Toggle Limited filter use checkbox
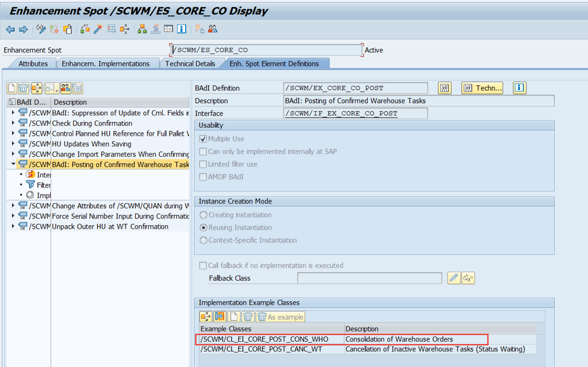Screen dimensions: 588x367 tap(203, 164)
